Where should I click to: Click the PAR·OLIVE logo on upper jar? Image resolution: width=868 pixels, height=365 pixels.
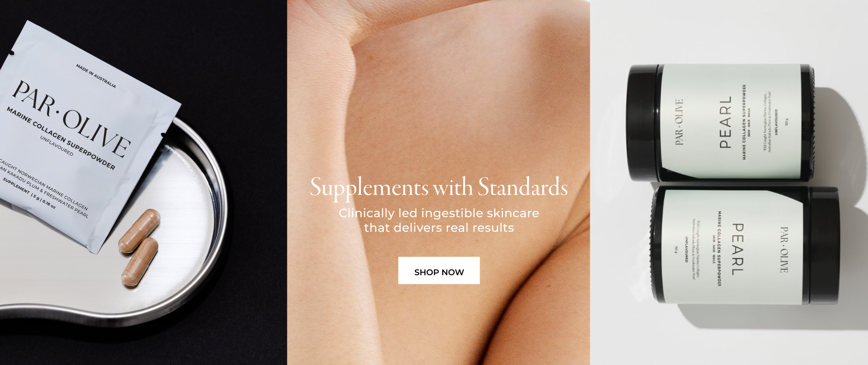point(679,122)
